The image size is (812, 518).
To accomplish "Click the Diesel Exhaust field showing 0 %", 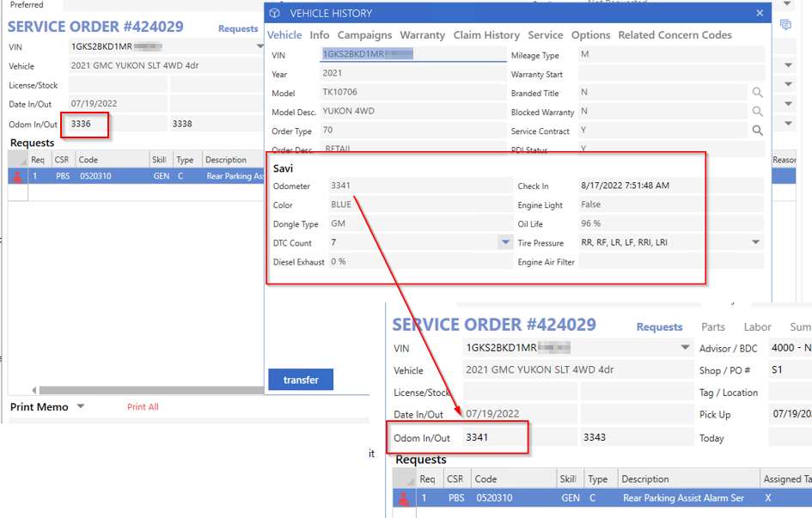I will [420, 262].
